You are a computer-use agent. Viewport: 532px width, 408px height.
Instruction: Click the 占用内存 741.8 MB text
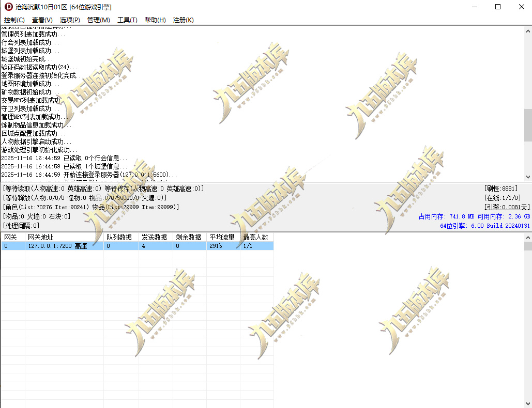pyautogui.click(x=447, y=216)
